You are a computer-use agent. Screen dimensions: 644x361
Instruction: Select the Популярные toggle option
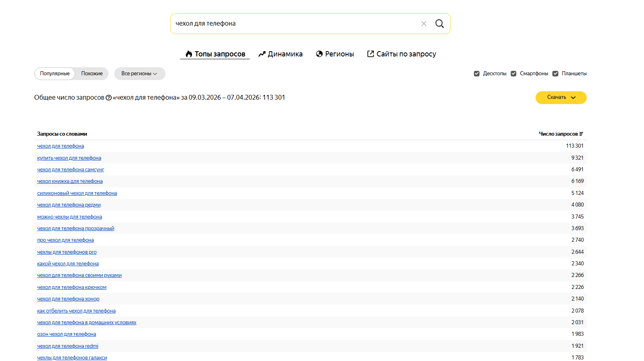pos(54,73)
